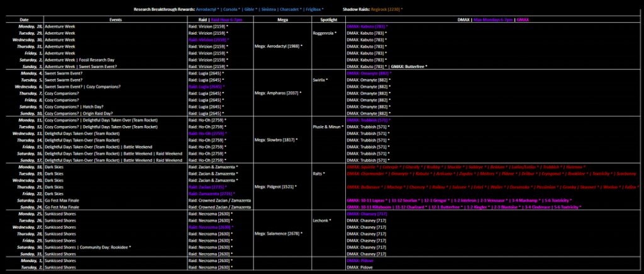Click 'GMAX: Butterfree *' on Sunday 3
The width and height of the screenshot is (644, 274).
(x=409, y=66)
